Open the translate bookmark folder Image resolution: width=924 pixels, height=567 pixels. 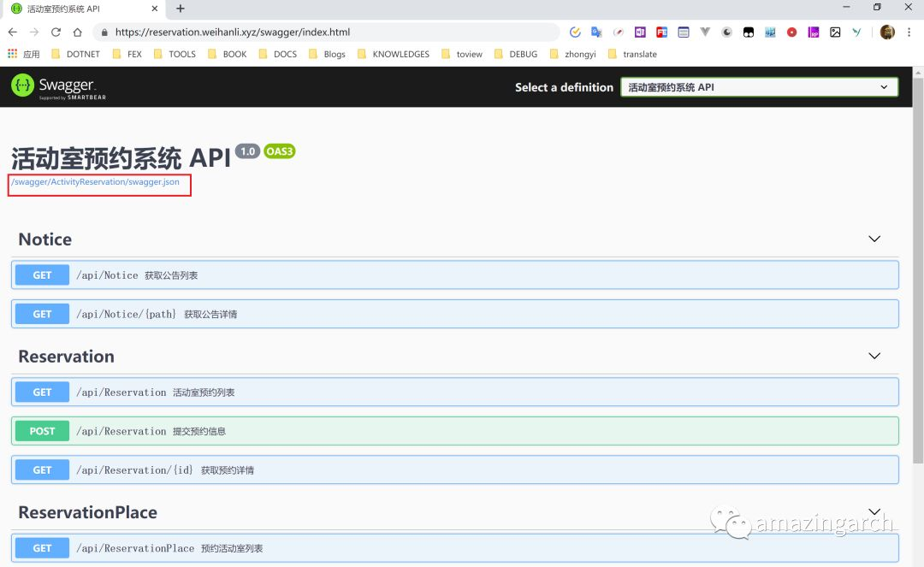click(632, 54)
